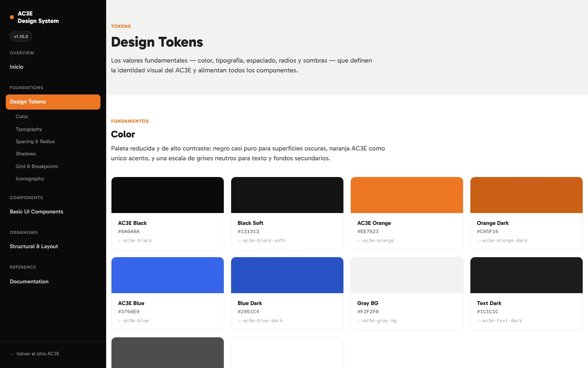
Task: Click the Blue Dark card title
Action: pos(249,303)
